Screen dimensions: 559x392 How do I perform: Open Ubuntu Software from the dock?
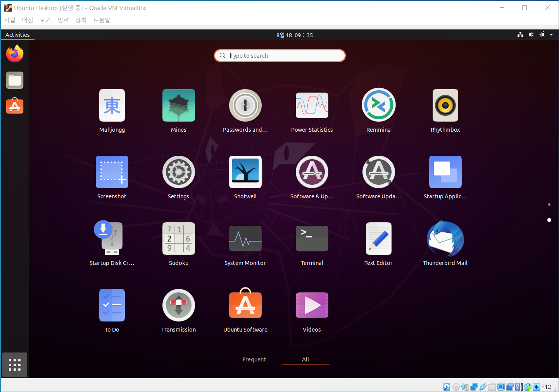(x=15, y=106)
